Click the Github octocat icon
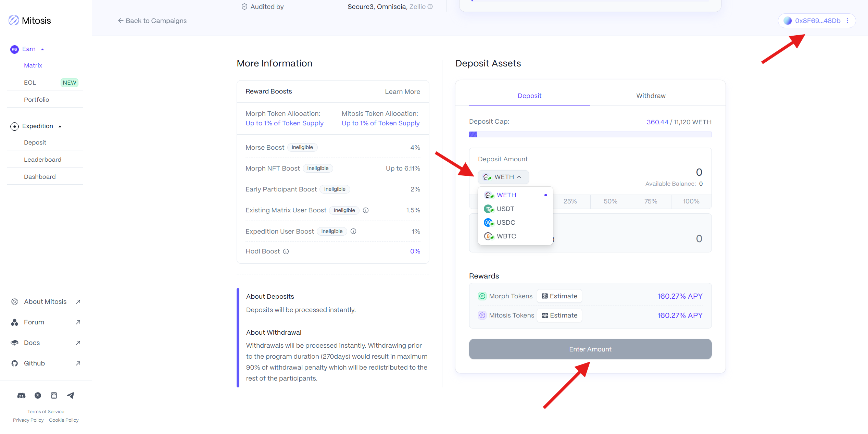Image resolution: width=868 pixels, height=434 pixels. [x=14, y=363]
